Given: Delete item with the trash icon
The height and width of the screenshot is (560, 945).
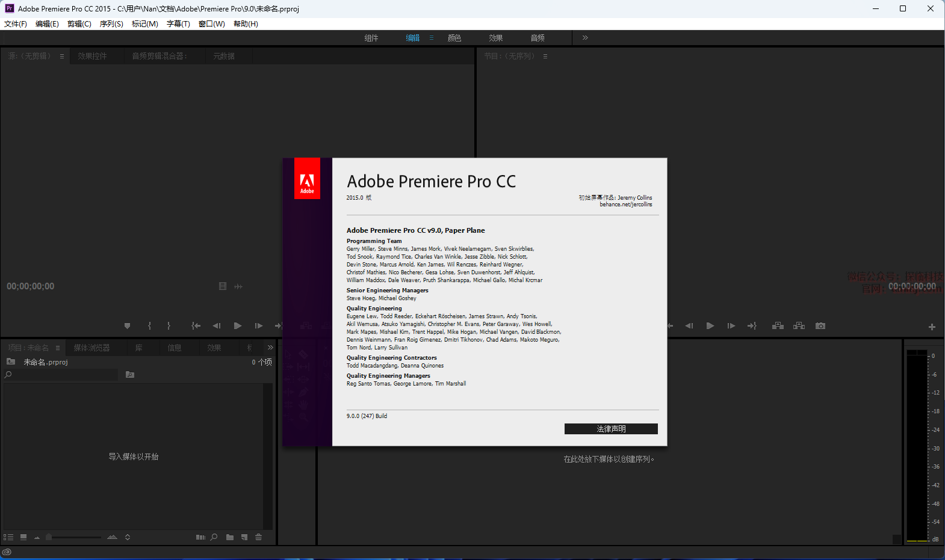Looking at the screenshot, I should pos(259,537).
